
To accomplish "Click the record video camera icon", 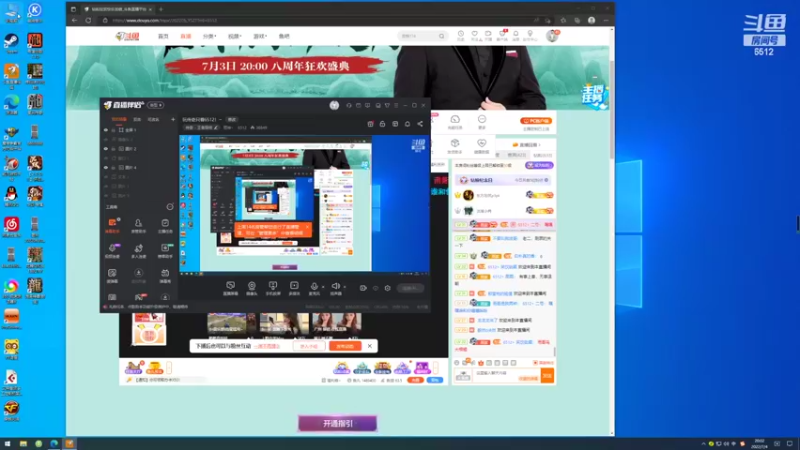I will pyautogui.click(x=363, y=288).
